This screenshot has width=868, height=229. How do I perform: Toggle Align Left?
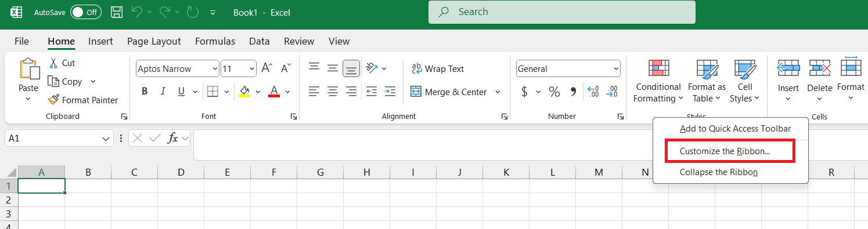click(x=314, y=92)
